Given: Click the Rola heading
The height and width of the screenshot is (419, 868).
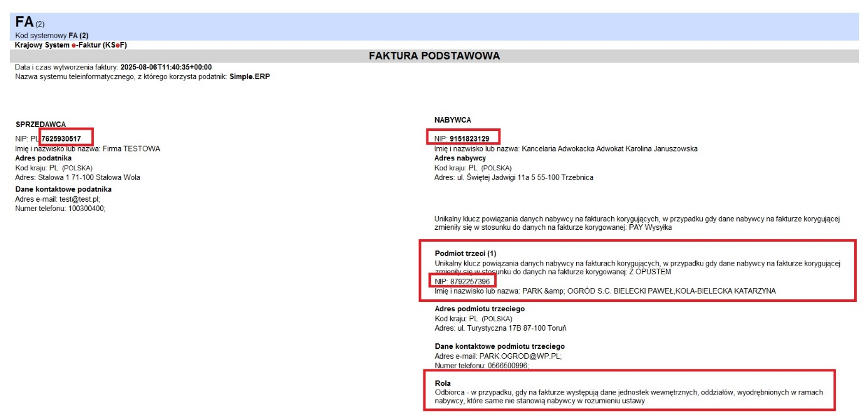Looking at the screenshot, I should tap(443, 383).
